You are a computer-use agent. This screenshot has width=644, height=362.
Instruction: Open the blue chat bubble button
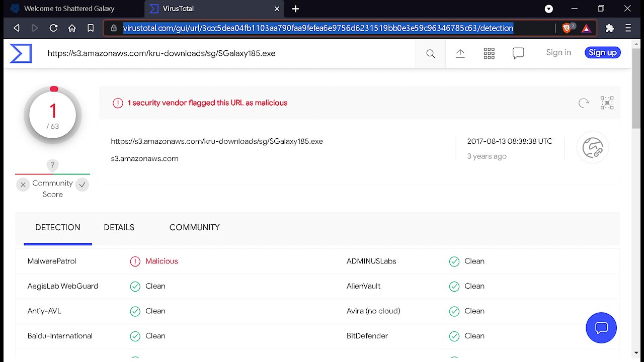(x=601, y=328)
